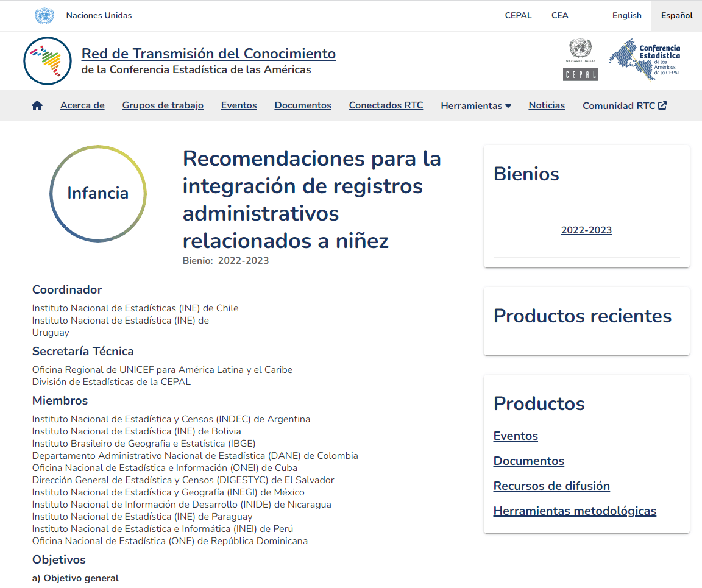Open the Grupos de trabajo page
This screenshot has width=702, height=588.
tap(163, 105)
